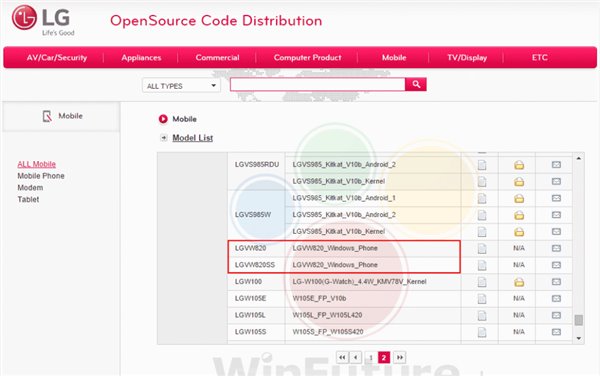The width and height of the screenshot is (600, 376).
Task: Click the table scrollbar up arrow
Action: click(579, 158)
